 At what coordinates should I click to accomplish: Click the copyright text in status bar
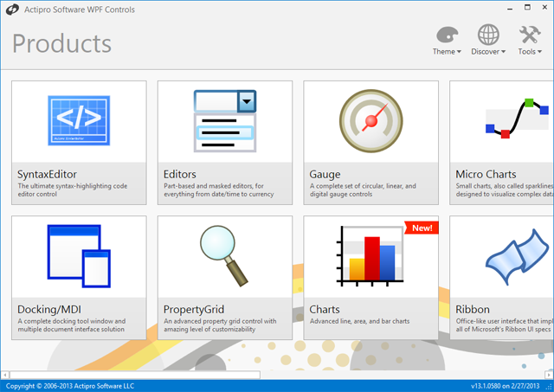(x=70, y=386)
